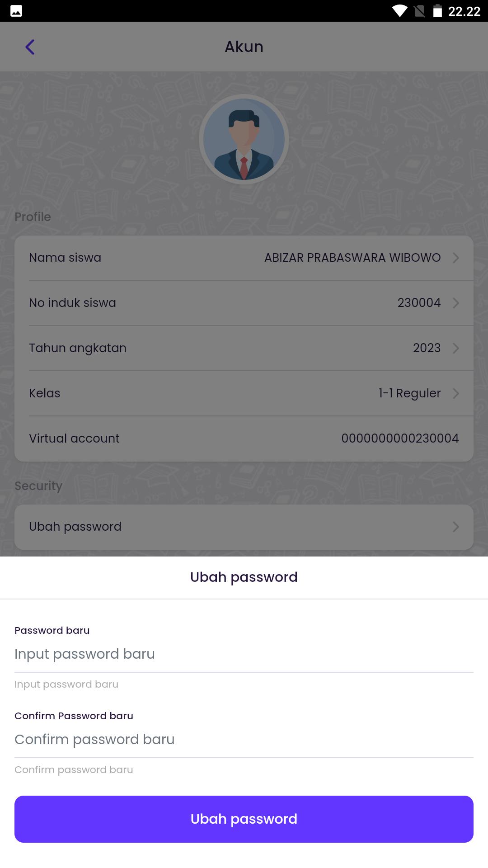The image size is (488, 868).
Task: Open the image notification icon
Action: pyautogui.click(x=16, y=11)
